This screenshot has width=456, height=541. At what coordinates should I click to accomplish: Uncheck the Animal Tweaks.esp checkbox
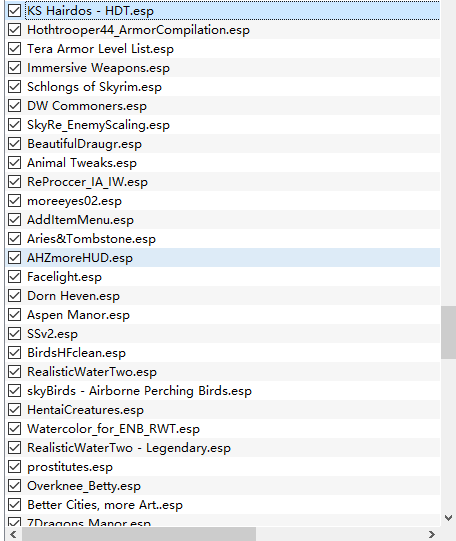coord(14,163)
